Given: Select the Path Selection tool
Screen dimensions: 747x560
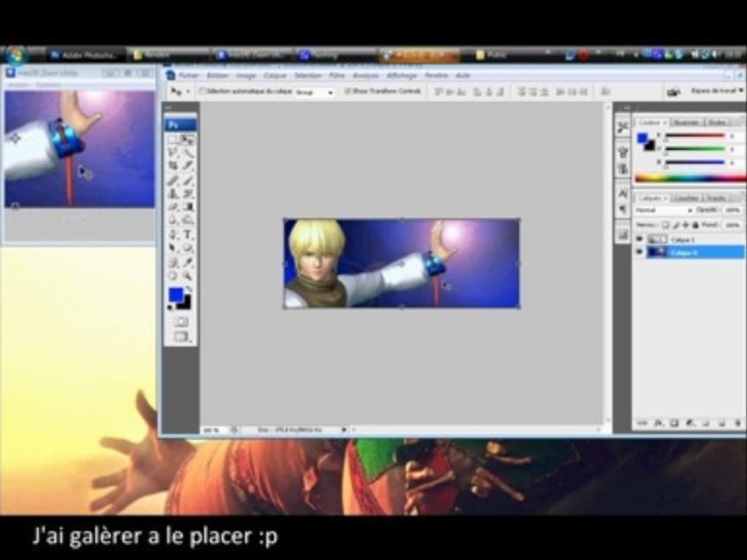Looking at the screenshot, I should coord(174,248).
